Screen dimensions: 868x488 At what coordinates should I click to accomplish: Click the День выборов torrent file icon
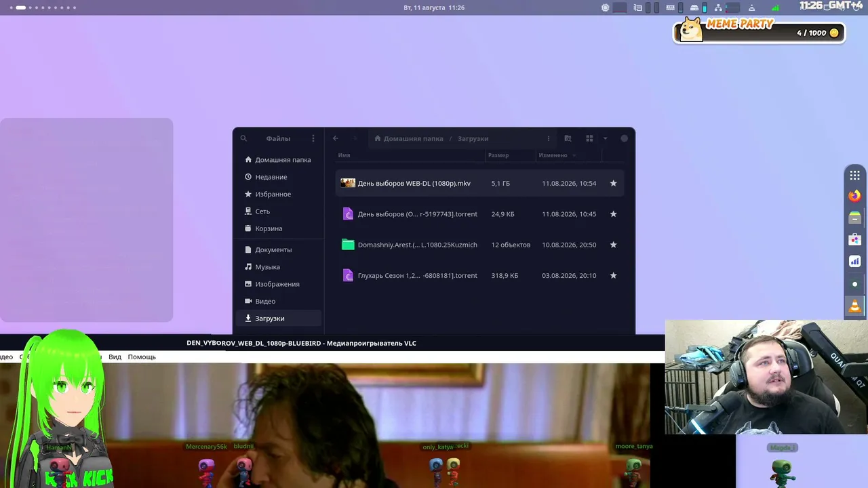pyautogui.click(x=348, y=214)
